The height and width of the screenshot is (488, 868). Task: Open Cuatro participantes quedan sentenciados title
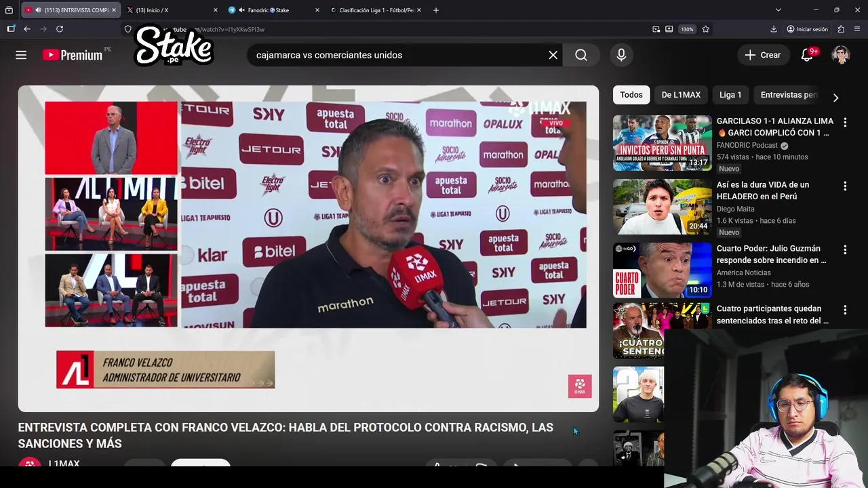(772, 314)
